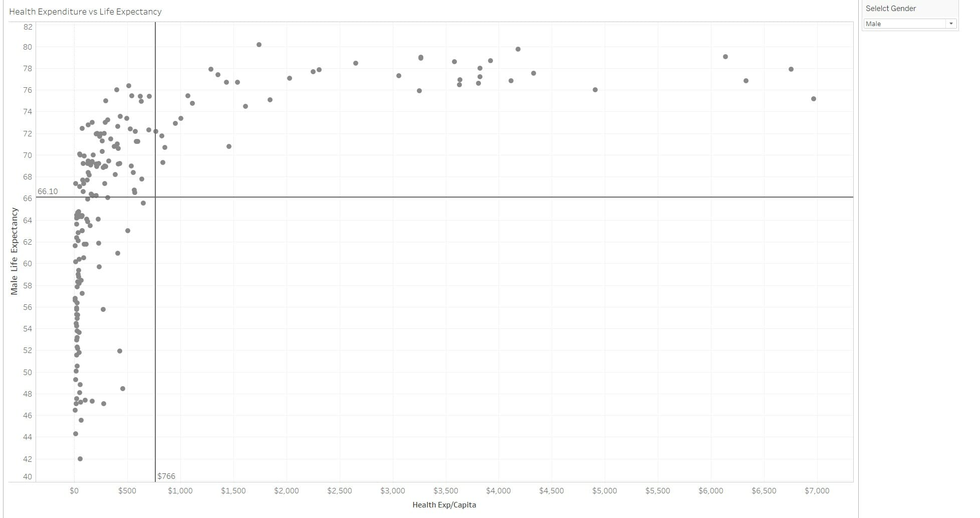
Task: Click the Health Exp/Capita axis title
Action: [x=444, y=505]
